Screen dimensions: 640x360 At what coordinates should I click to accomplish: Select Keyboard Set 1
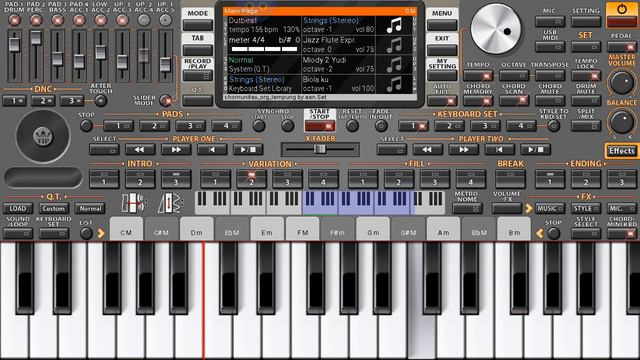coord(413,126)
